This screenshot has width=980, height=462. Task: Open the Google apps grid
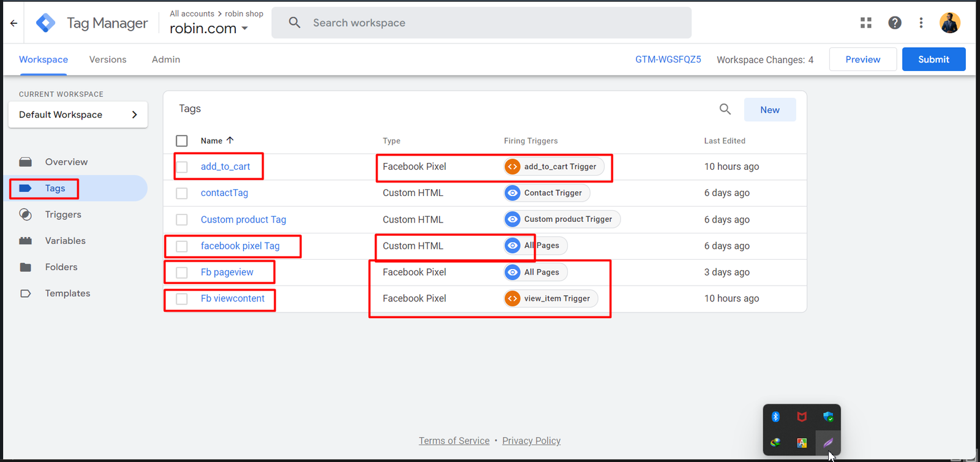point(866,23)
